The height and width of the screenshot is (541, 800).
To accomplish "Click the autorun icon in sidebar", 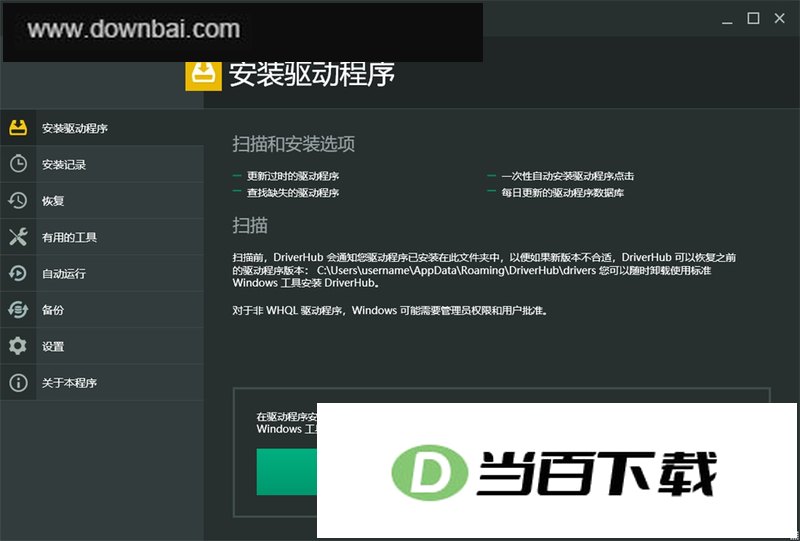I will click(18, 273).
